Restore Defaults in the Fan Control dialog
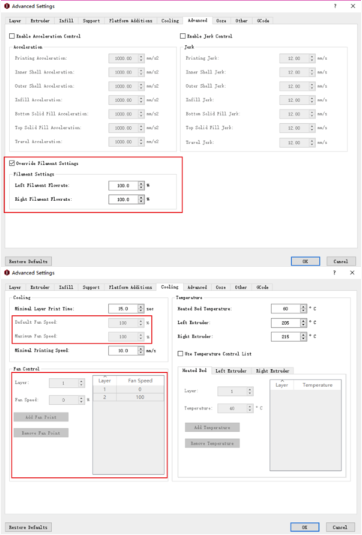The height and width of the screenshot is (535, 362). (28, 527)
